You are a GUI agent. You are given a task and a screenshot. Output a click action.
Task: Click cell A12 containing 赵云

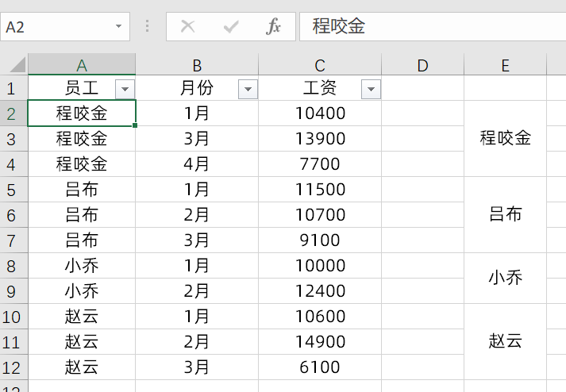[x=82, y=367]
